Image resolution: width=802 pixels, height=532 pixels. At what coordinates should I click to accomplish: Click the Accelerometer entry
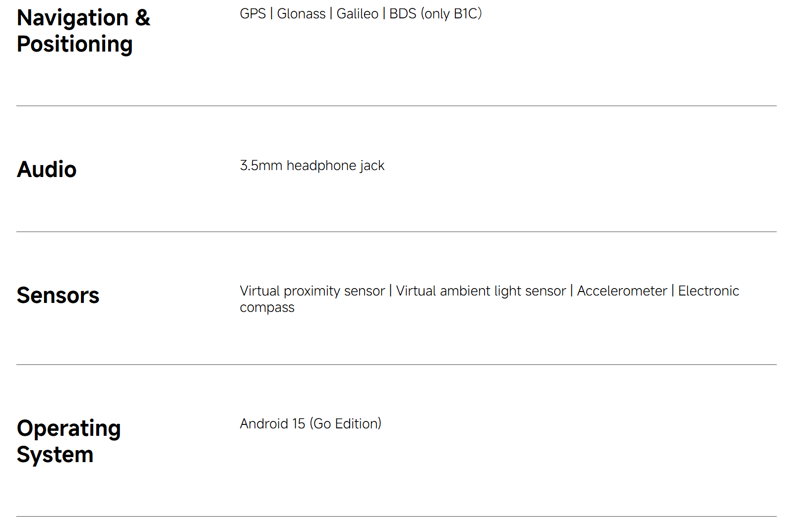pos(622,291)
